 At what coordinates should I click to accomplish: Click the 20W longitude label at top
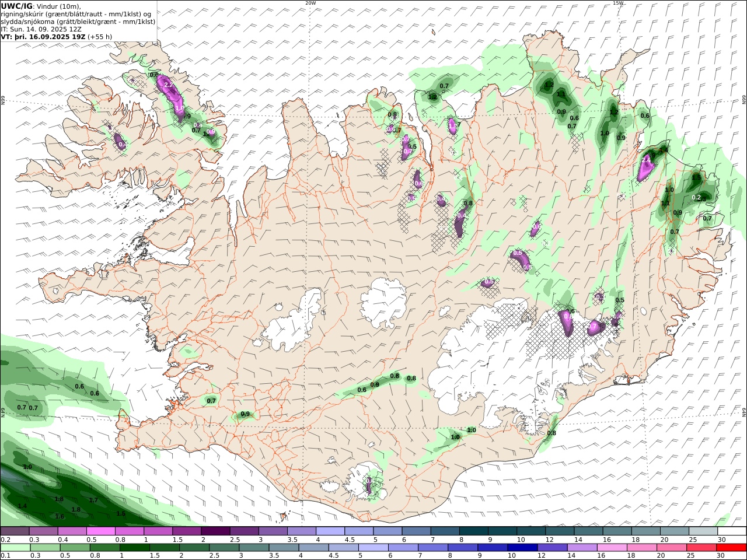(311, 3)
